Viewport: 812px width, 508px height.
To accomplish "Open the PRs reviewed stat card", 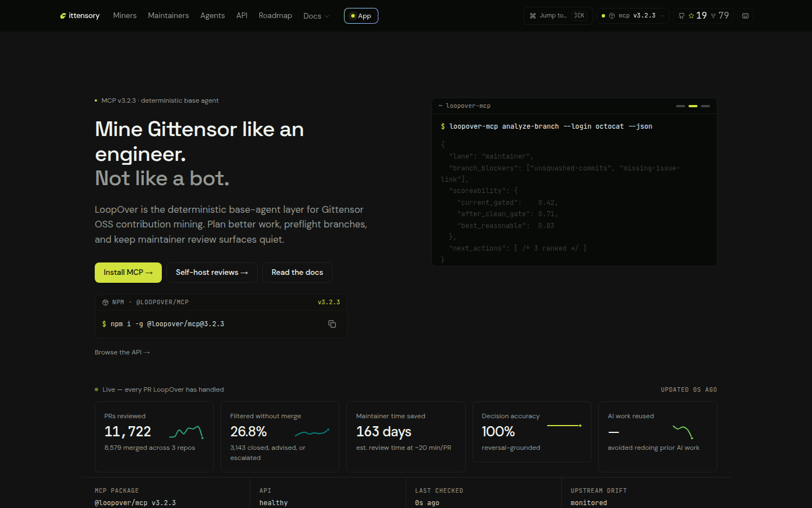I will click(154, 437).
